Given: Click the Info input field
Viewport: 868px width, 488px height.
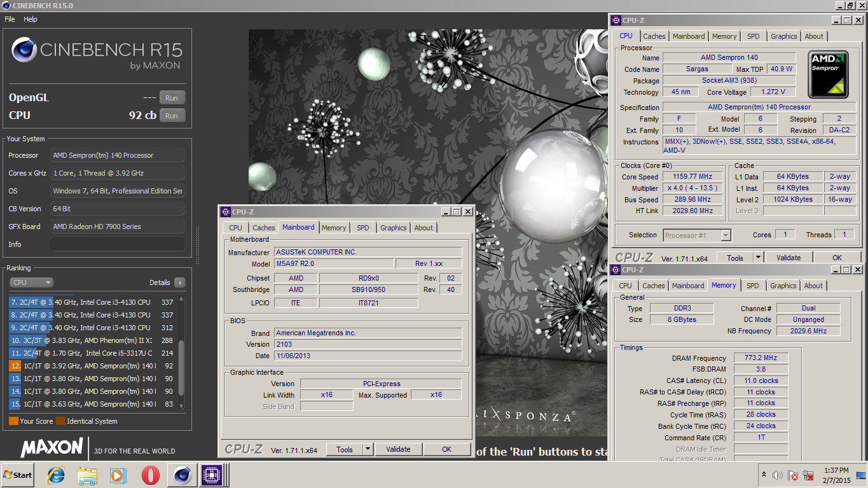Looking at the screenshot, I should (118, 244).
